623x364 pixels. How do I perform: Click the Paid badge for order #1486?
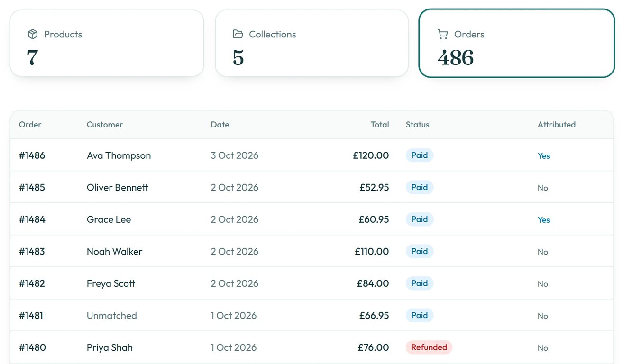point(420,155)
